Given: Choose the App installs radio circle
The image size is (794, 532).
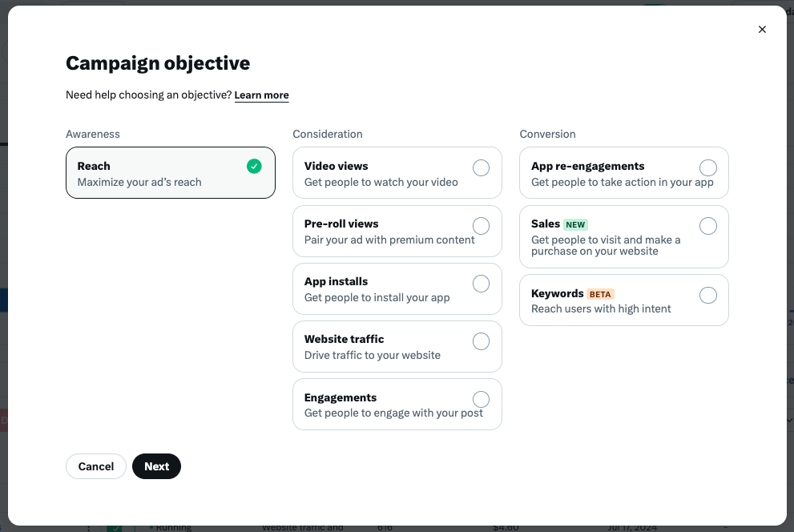Looking at the screenshot, I should point(481,284).
